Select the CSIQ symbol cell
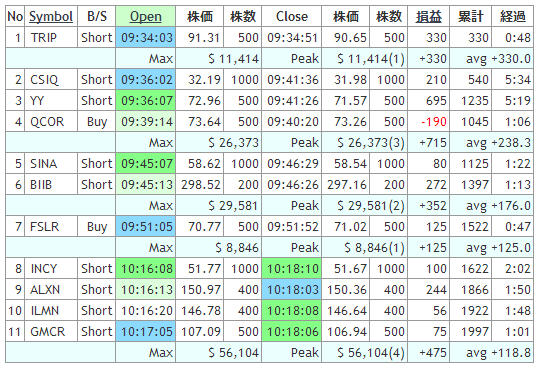 pos(51,80)
